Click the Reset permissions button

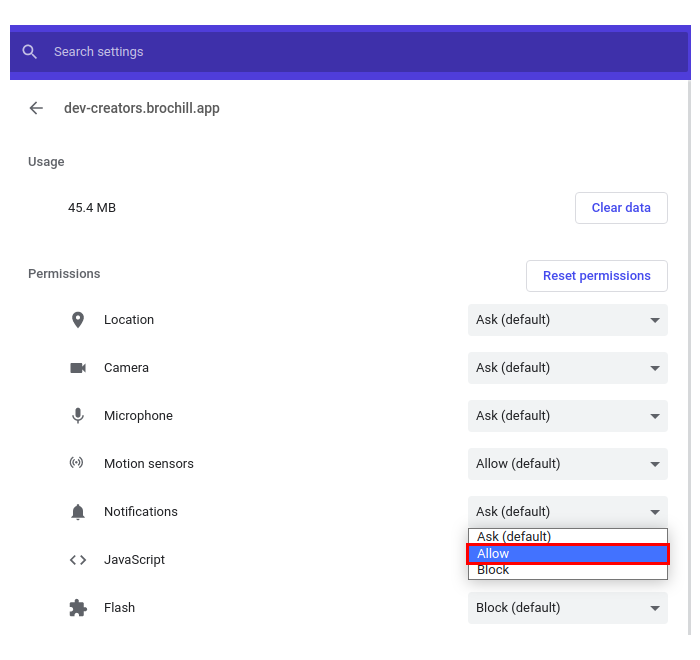tap(596, 276)
